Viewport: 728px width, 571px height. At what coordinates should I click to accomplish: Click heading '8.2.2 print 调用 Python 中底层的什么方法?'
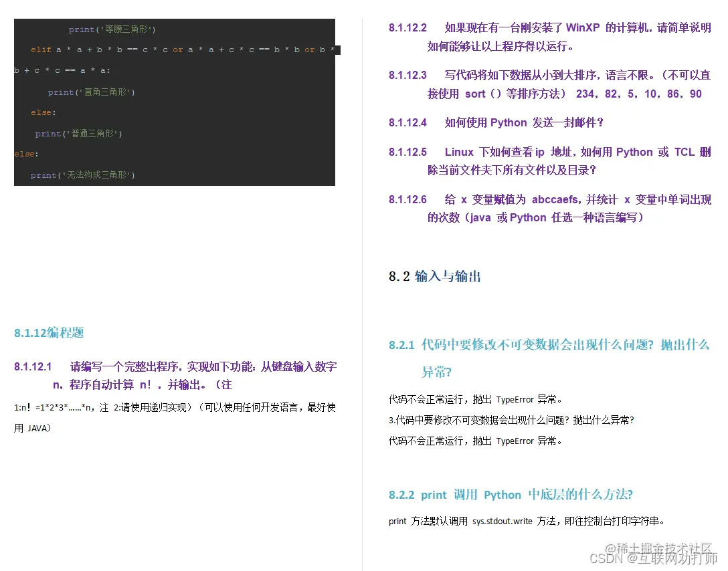tap(511, 495)
